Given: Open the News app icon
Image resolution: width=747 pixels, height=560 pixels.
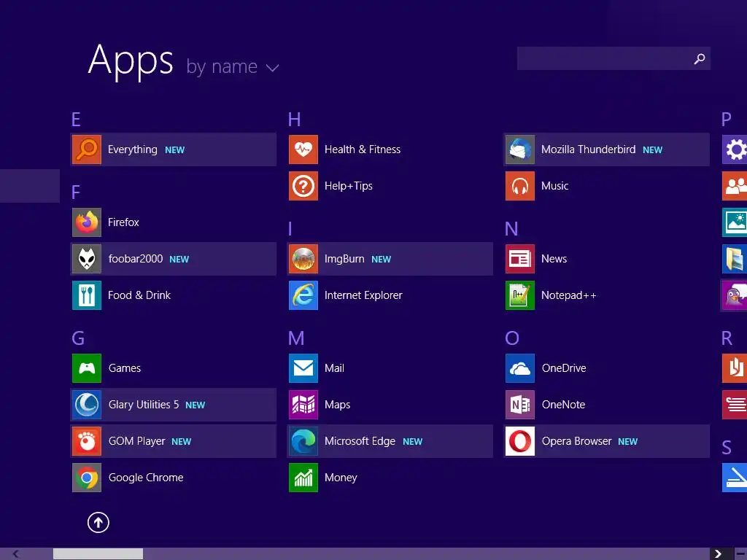Looking at the screenshot, I should [x=520, y=259].
